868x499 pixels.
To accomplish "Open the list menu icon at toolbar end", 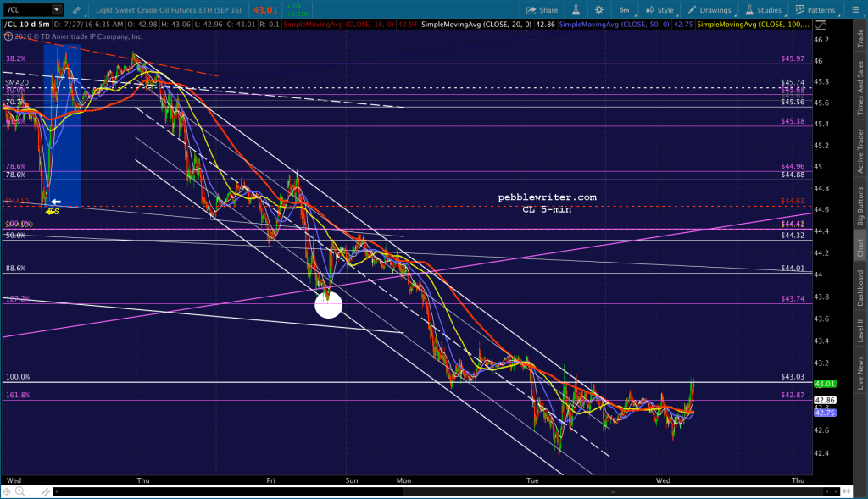I will tap(855, 10).
